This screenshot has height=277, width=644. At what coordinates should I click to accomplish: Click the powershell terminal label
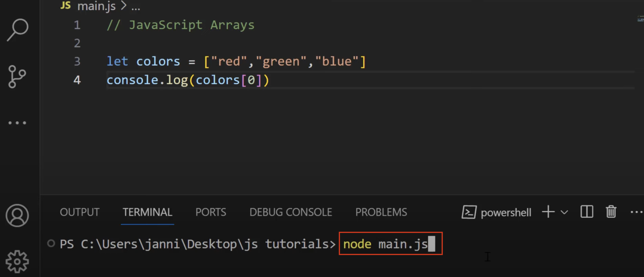coord(506,213)
